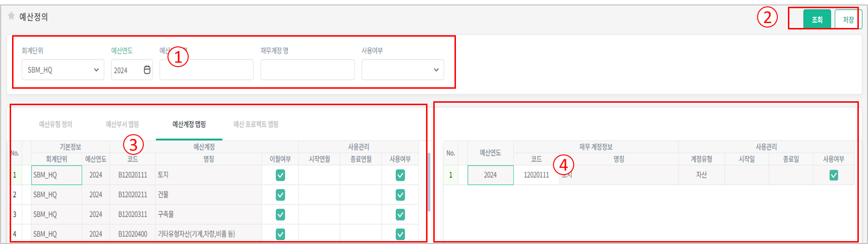Switch to the 예산부서 맵핑 tab

click(122, 124)
